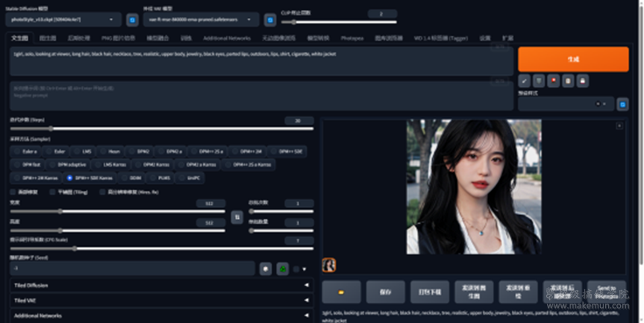The height and width of the screenshot is (323, 644).
Task: Expand the Tiled Diffusion section
Action: [160, 284]
